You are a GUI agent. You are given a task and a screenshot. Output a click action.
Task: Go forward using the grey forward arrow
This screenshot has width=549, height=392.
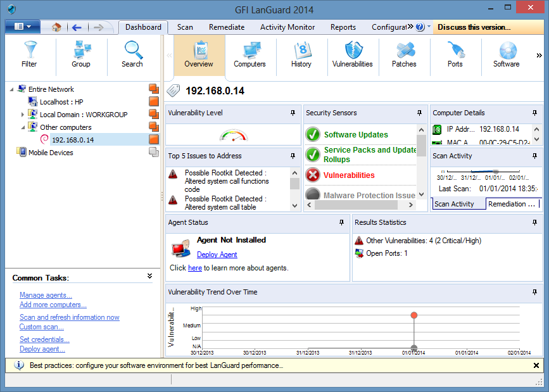(99, 27)
